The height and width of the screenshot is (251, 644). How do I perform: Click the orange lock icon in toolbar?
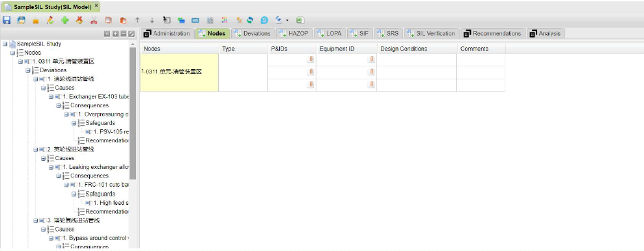[36, 20]
